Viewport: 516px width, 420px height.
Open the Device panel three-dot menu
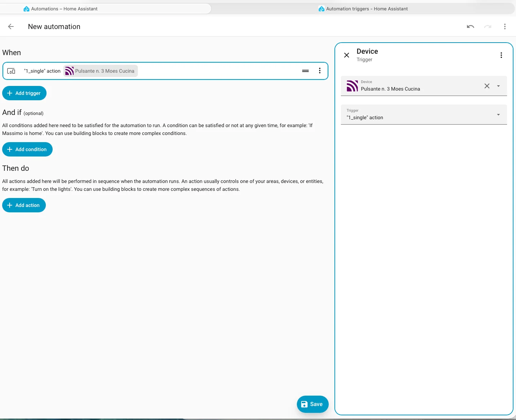pyautogui.click(x=501, y=55)
